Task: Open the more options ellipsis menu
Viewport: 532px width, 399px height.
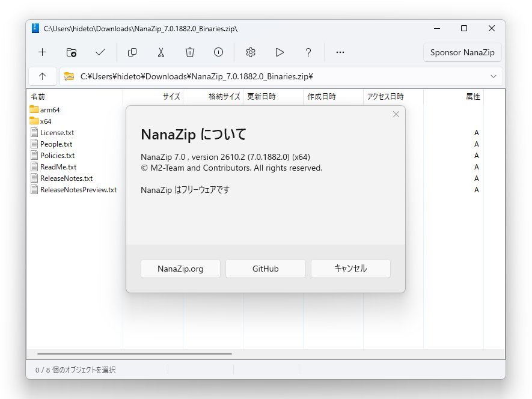Action: 340,52
